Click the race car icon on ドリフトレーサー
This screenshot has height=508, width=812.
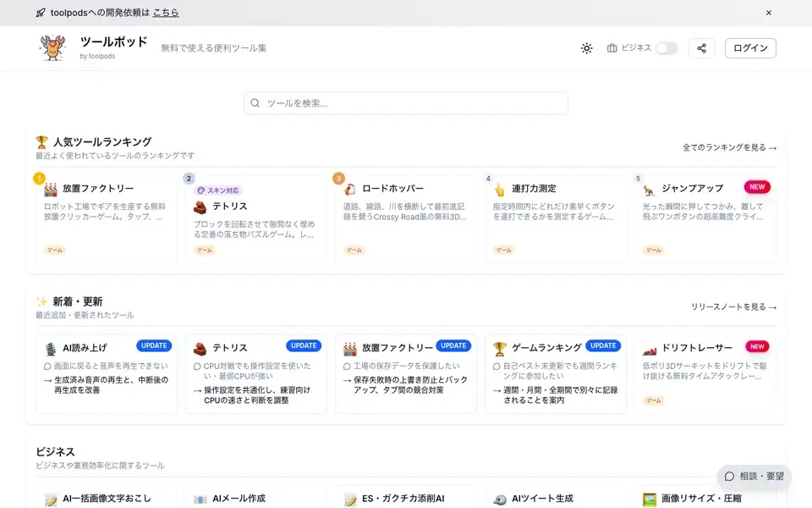(650, 350)
